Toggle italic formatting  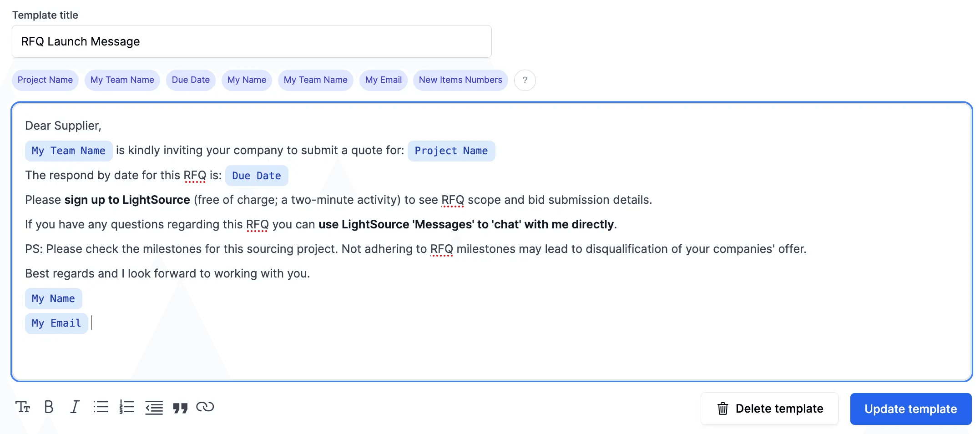(75, 407)
